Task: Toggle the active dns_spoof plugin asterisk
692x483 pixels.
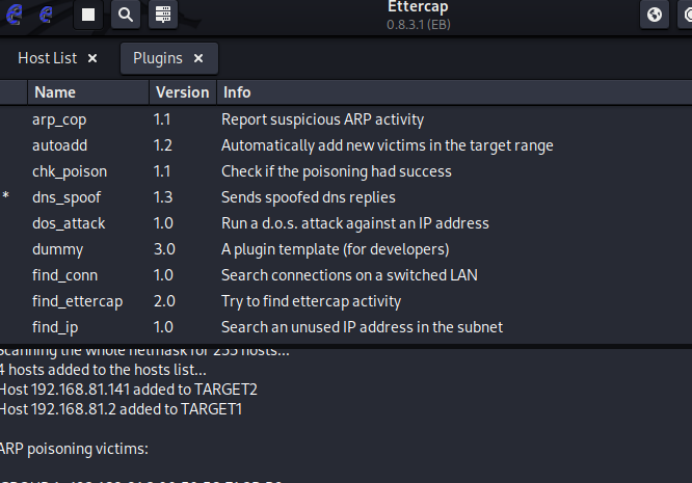Action: (6, 198)
